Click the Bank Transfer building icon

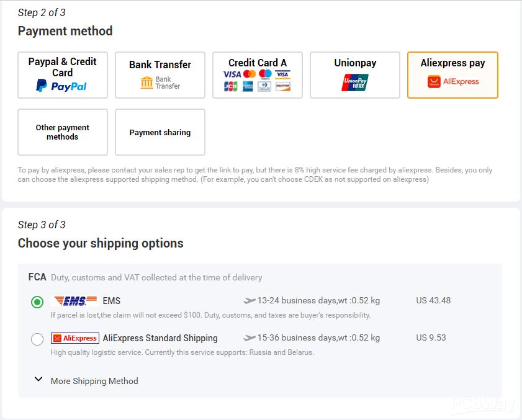(146, 83)
